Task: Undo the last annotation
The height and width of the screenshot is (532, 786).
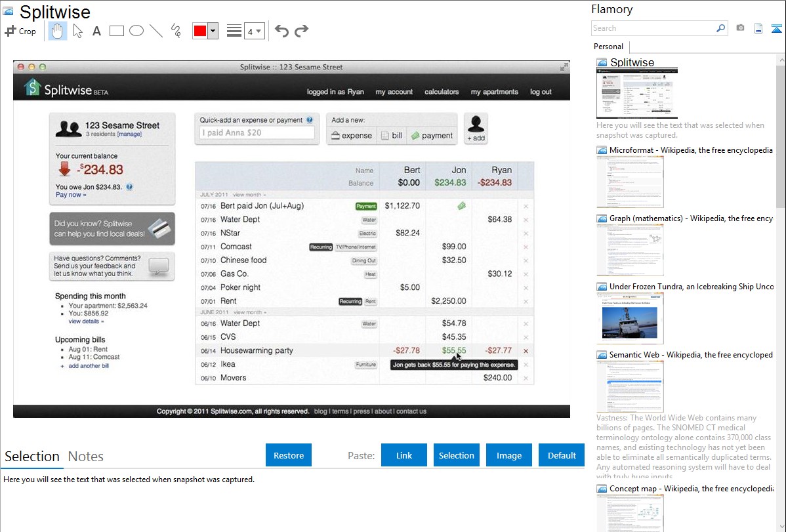Action: (x=281, y=31)
